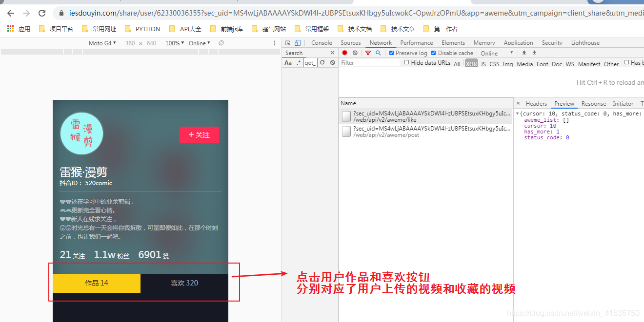Click the rotate device icon
The width and height of the screenshot is (644, 322).
(221, 43)
